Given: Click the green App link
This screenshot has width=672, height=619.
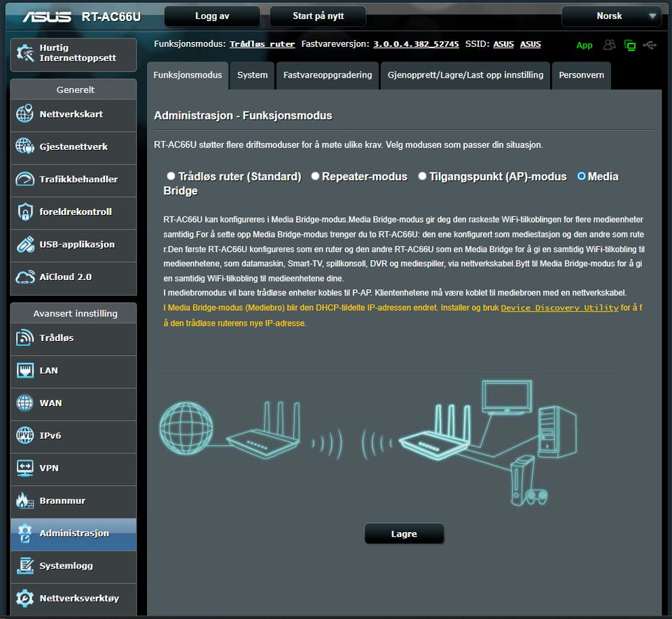Looking at the screenshot, I should click(584, 45).
